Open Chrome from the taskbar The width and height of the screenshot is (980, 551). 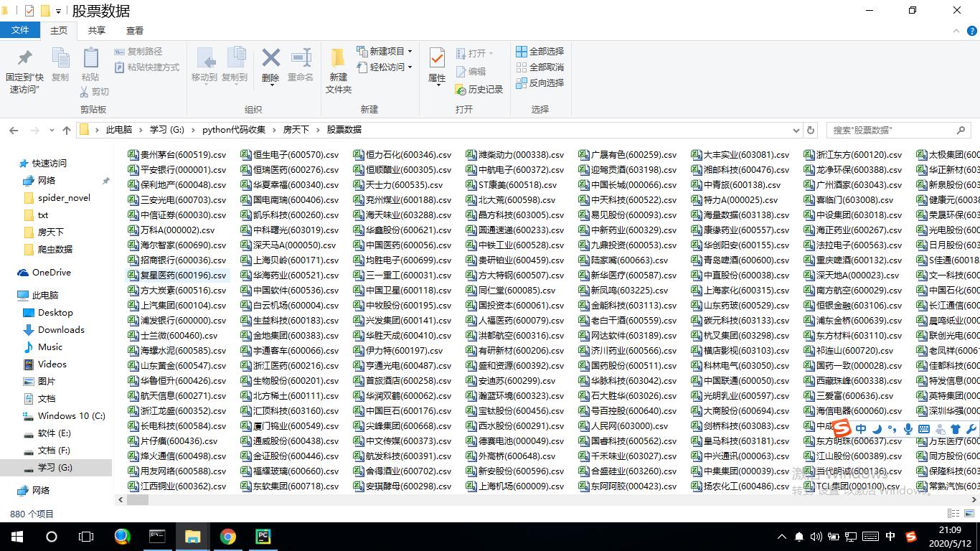coord(228,537)
